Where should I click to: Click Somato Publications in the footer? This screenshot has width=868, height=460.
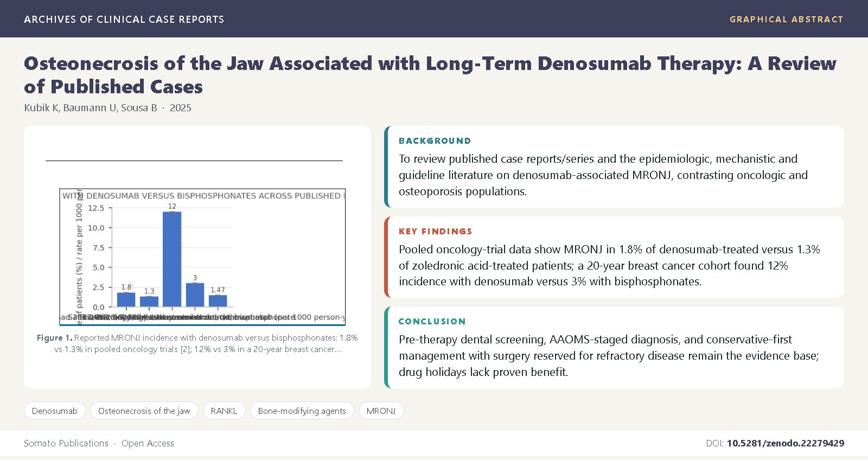click(x=66, y=443)
